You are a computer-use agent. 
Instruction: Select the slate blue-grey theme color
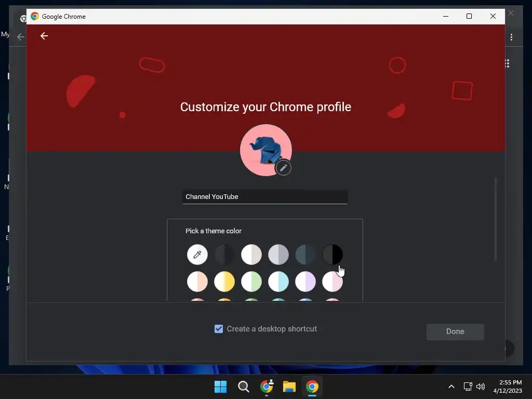(x=305, y=255)
